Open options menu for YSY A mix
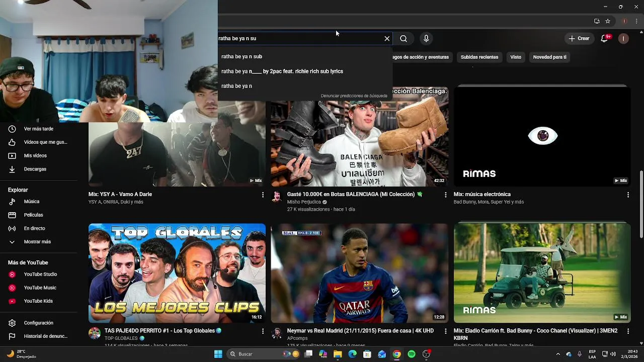The height and width of the screenshot is (362, 644). coord(263,195)
